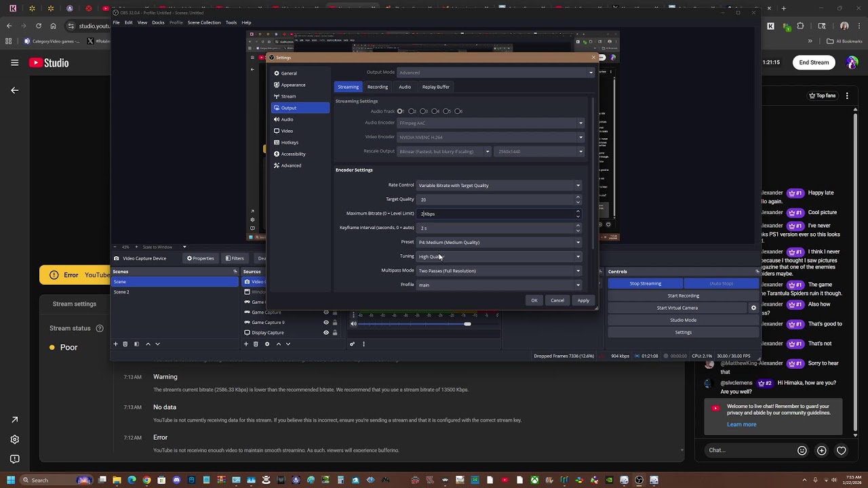Open source properties gear in Sources toolbar
Screen dimensions: 868x488
[x=267, y=344]
